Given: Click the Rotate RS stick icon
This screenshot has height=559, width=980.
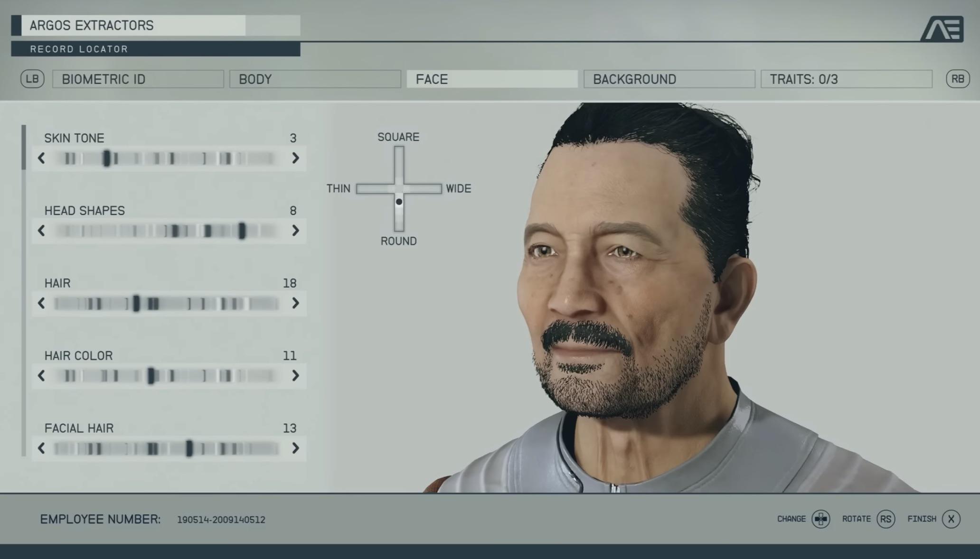Looking at the screenshot, I should click(x=886, y=519).
